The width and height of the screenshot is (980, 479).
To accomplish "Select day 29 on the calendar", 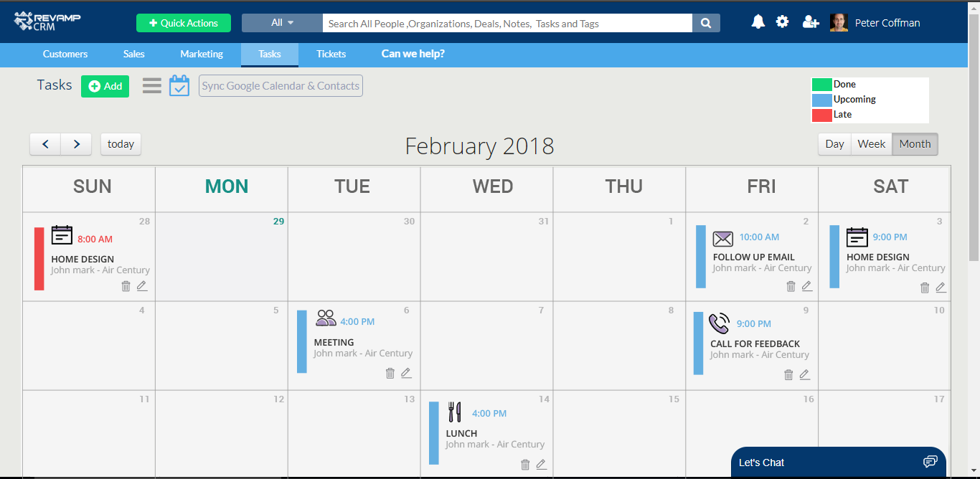I will [x=278, y=222].
